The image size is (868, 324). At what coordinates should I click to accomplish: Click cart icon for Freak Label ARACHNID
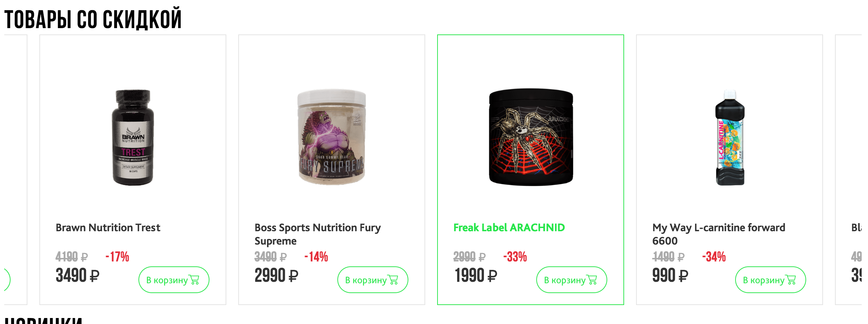[x=592, y=280]
